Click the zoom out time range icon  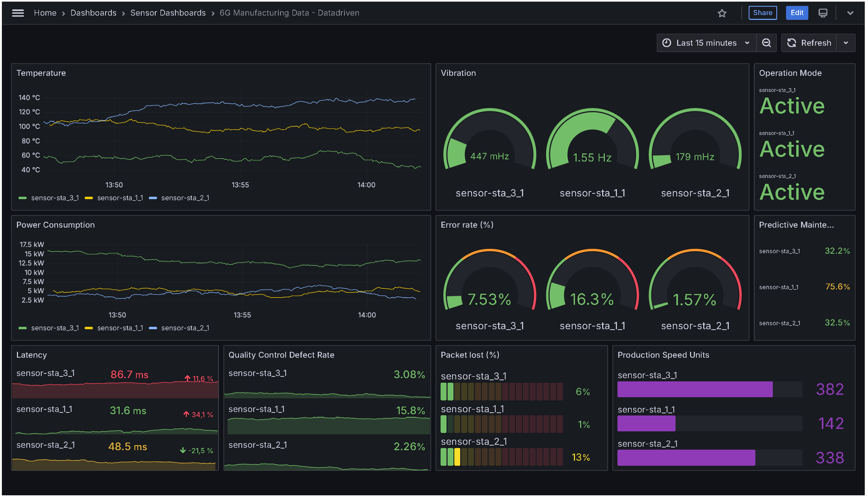click(766, 43)
